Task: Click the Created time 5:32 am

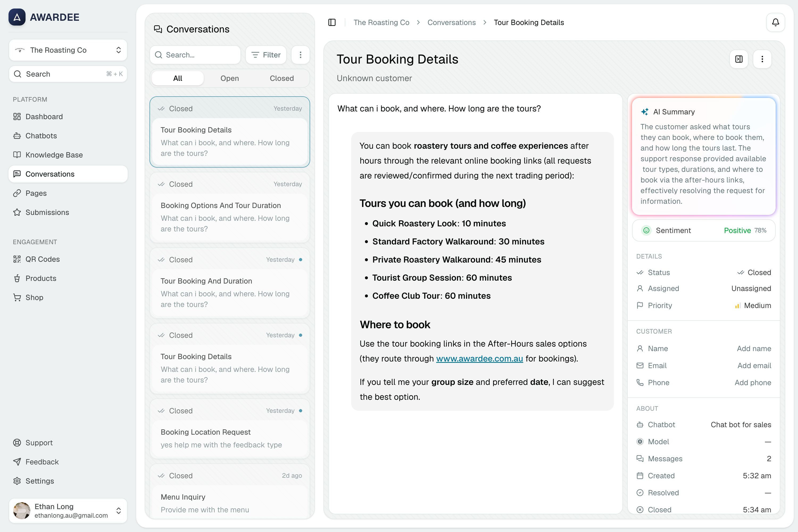Action: pyautogui.click(x=757, y=476)
